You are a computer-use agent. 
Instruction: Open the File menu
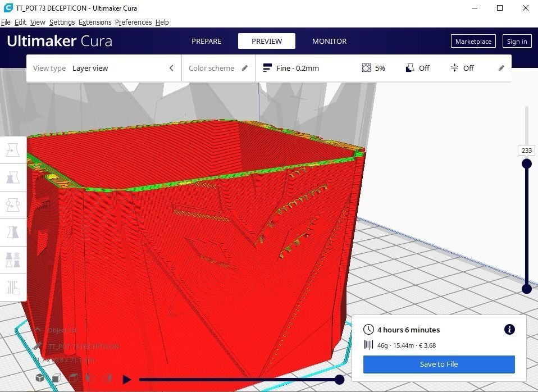(6, 22)
